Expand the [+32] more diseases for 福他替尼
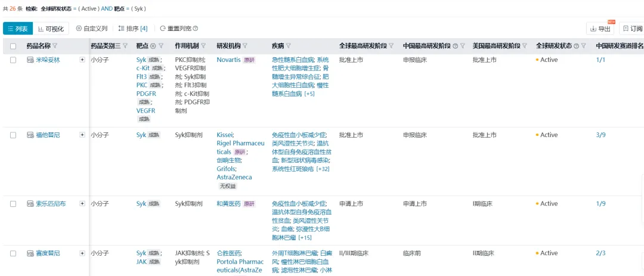The height and width of the screenshot is (276, 644). tap(323, 169)
